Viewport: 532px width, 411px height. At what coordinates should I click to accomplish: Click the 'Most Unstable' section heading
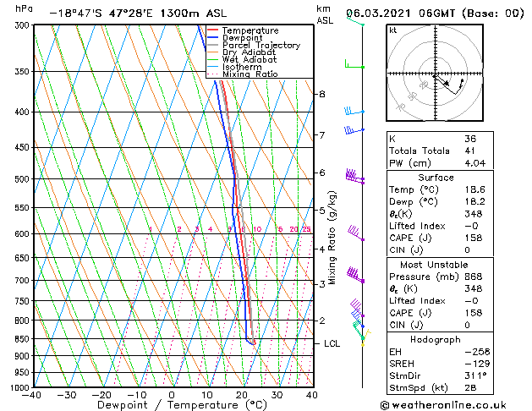[434, 265]
